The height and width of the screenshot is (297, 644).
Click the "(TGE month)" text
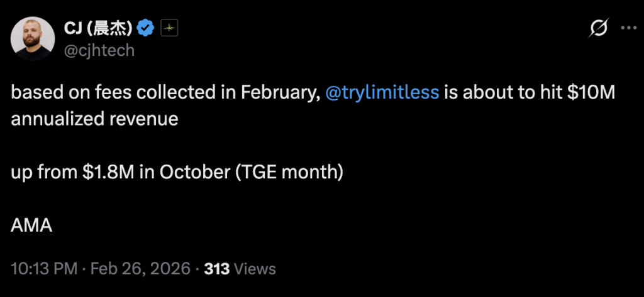pos(288,172)
